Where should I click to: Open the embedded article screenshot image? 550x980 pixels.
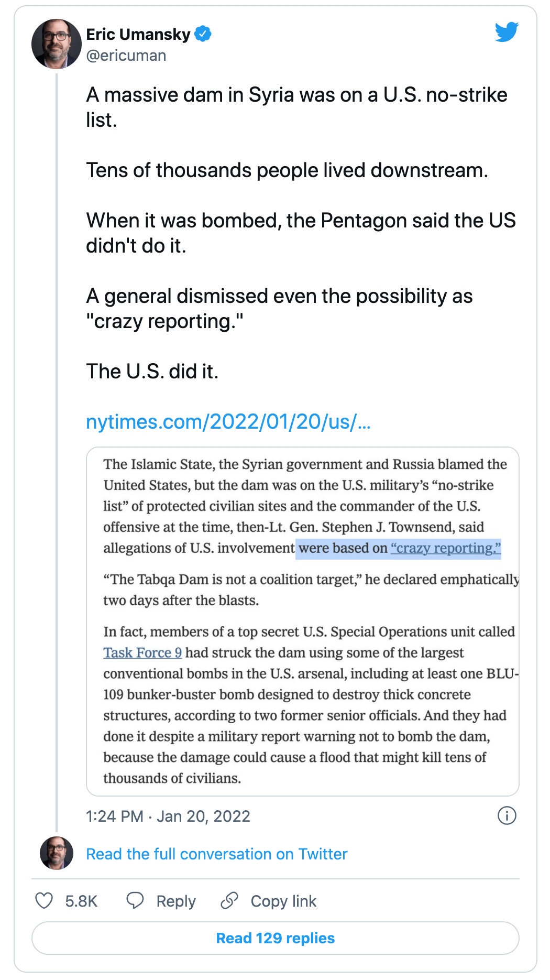303,622
